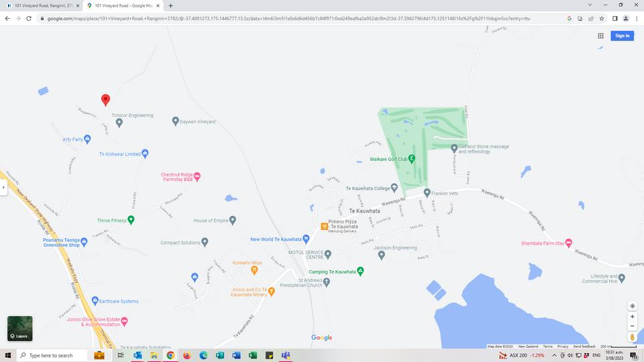Select the Trinicor Engineering map marker

(119, 123)
